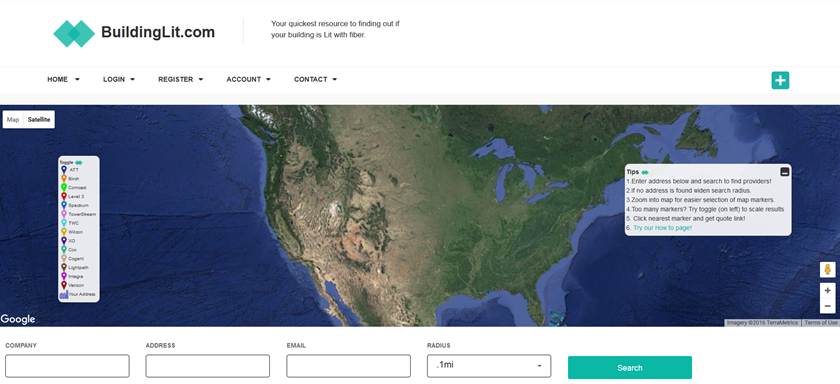Focus the Address input field
Viewport: 840px width, 384px height.
click(x=207, y=366)
